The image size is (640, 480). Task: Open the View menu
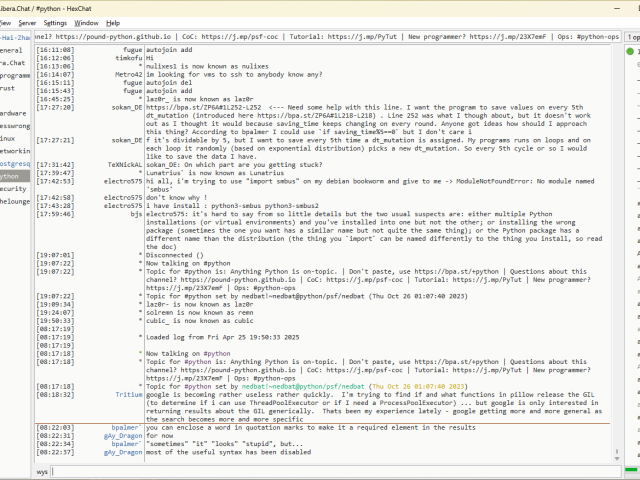pyautogui.click(x=4, y=22)
